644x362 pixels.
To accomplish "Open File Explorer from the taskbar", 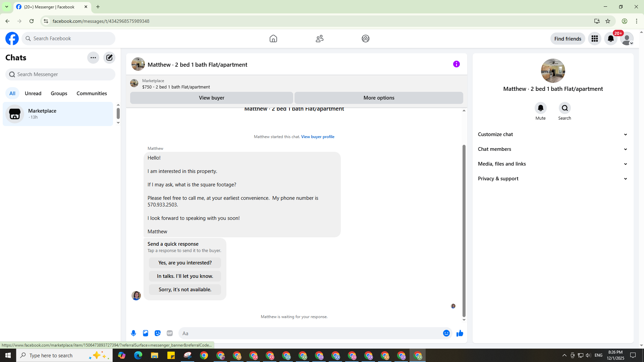I will click(154, 355).
